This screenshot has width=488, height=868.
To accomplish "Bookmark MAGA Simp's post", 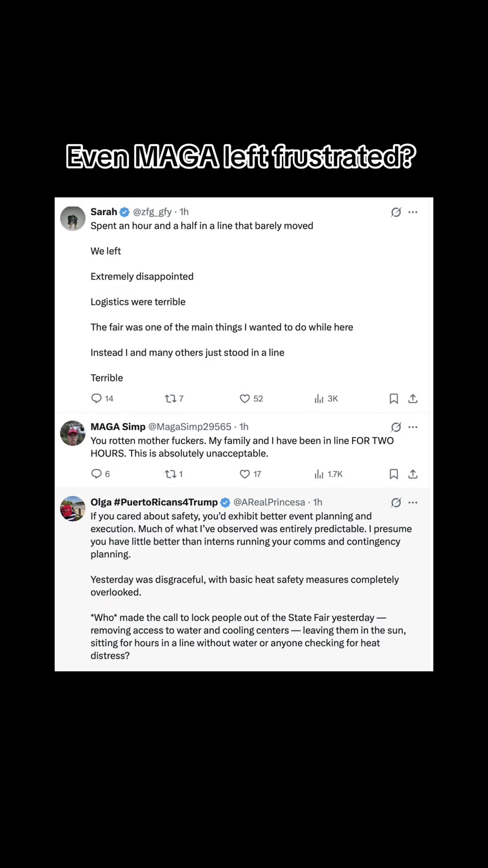I will pos(394,474).
